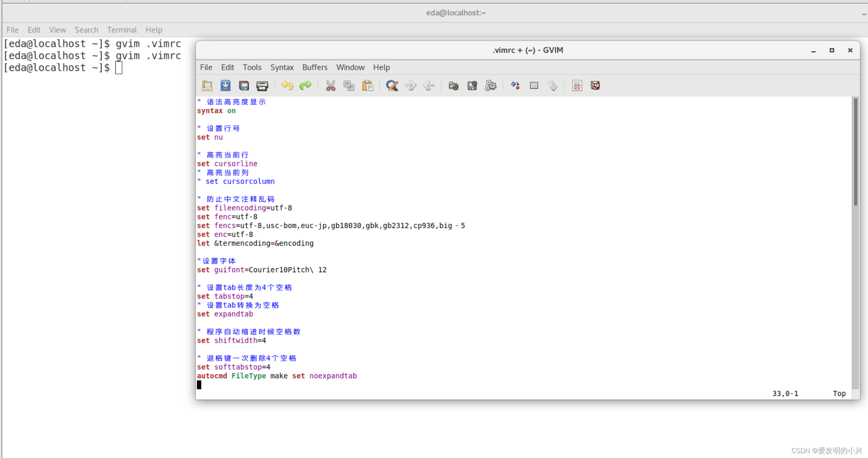Click the '33,0-1' cursor position indicator
The width and height of the screenshot is (868, 458).
coord(785,394)
